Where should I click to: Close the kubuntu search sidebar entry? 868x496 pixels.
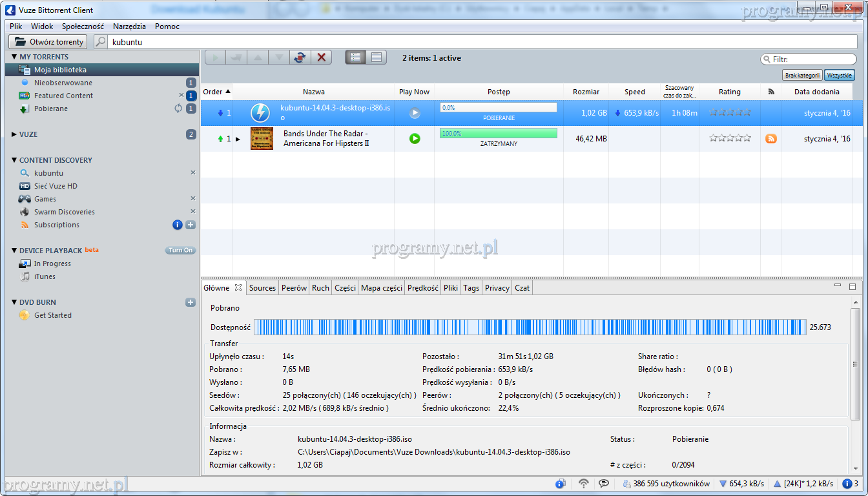[192, 173]
